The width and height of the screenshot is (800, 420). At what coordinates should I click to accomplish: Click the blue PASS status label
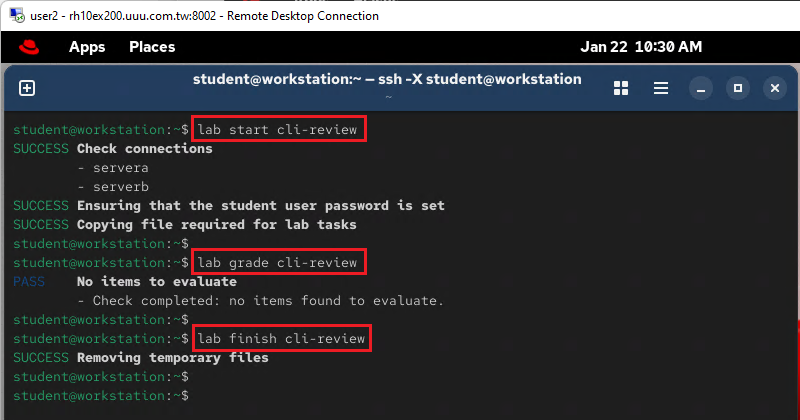(29, 282)
